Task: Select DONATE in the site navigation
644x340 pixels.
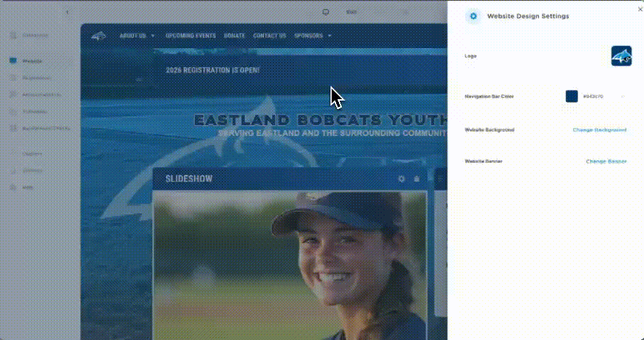Action: [x=235, y=36]
